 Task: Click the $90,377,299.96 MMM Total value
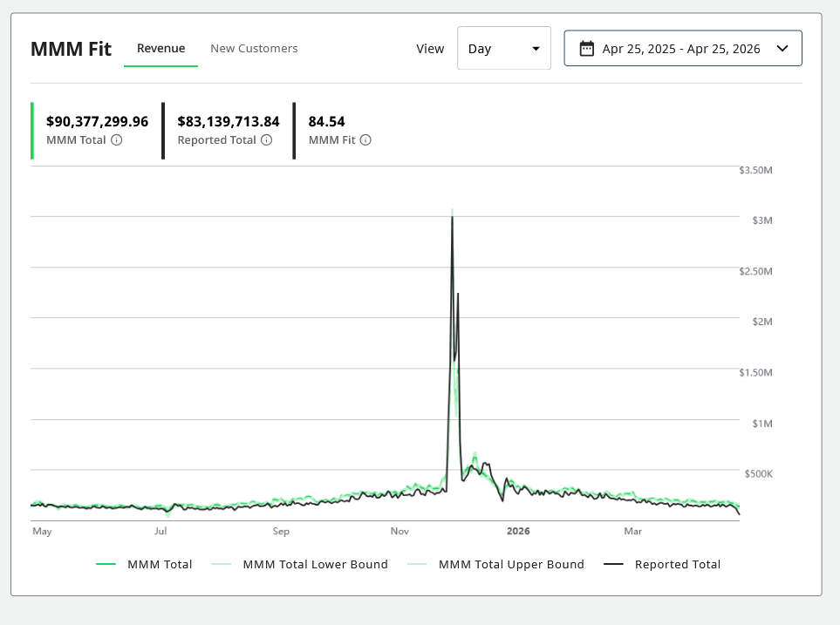[97, 121]
